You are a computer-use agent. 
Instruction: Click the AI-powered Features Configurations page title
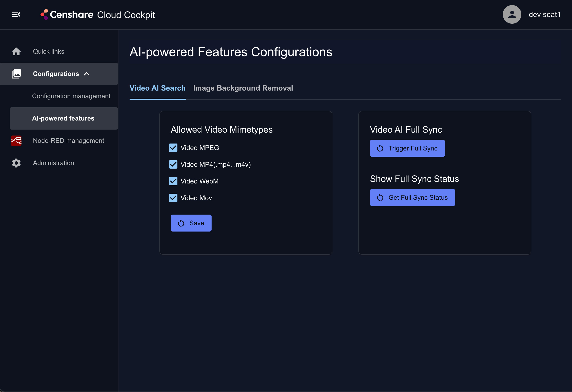click(x=231, y=52)
